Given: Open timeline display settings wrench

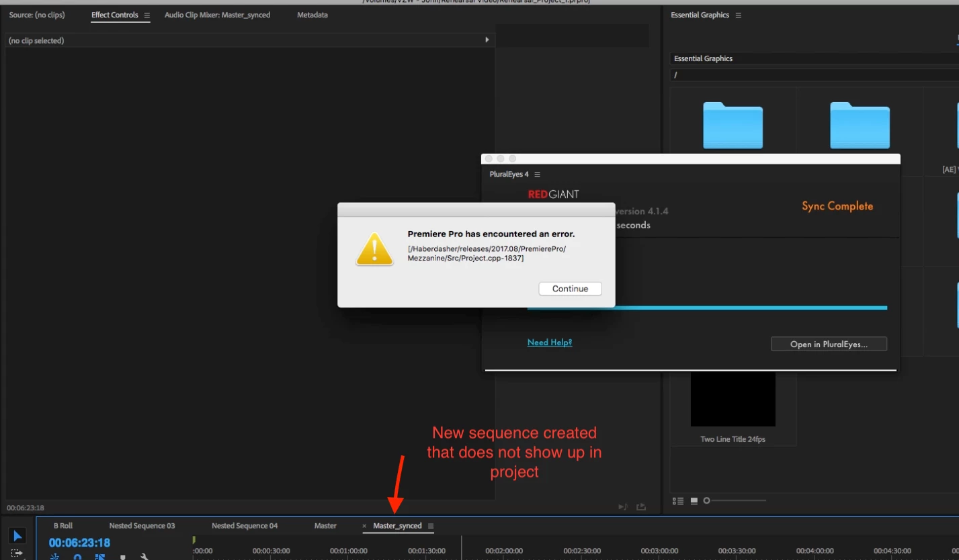Looking at the screenshot, I should click(144, 557).
